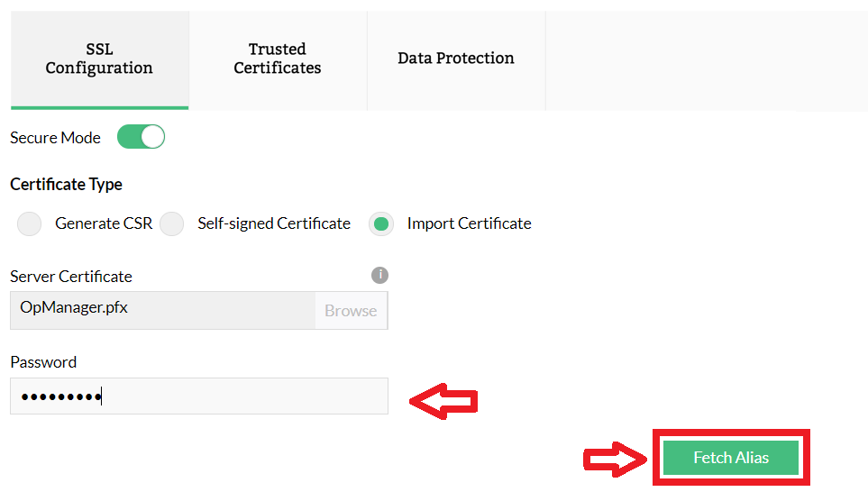The image size is (868, 501).
Task: Click the red arrow pointing at the password field
Action: [443, 402]
